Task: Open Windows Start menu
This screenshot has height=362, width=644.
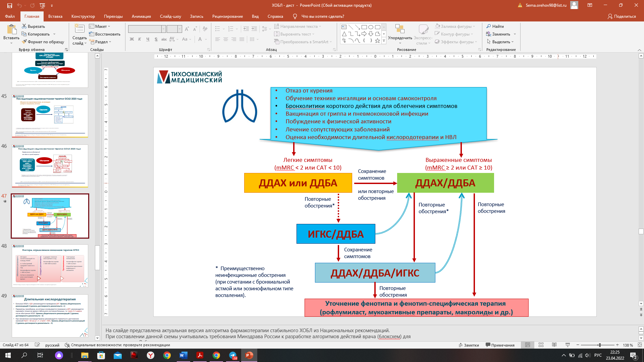Action: (8, 355)
